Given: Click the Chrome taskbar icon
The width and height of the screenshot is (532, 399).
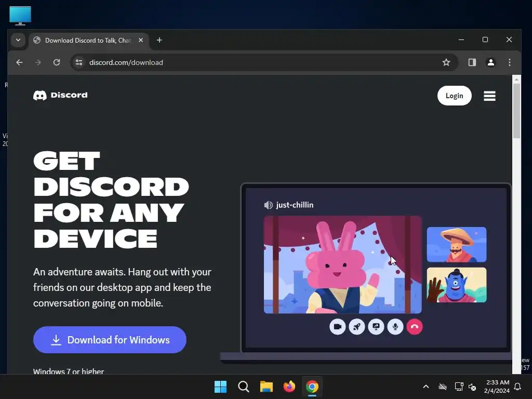Looking at the screenshot, I should 312,387.
